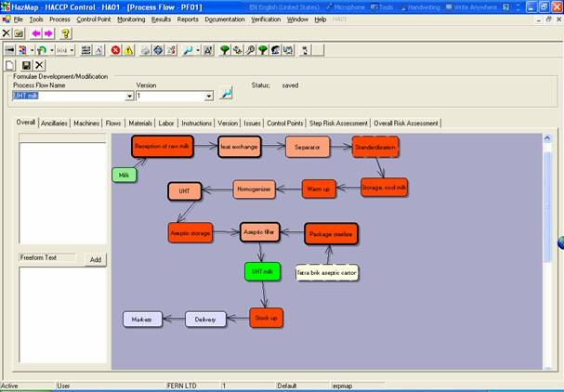Click the red stop sign toolbar icon
Screen dimensions: 564x392
(x=116, y=49)
